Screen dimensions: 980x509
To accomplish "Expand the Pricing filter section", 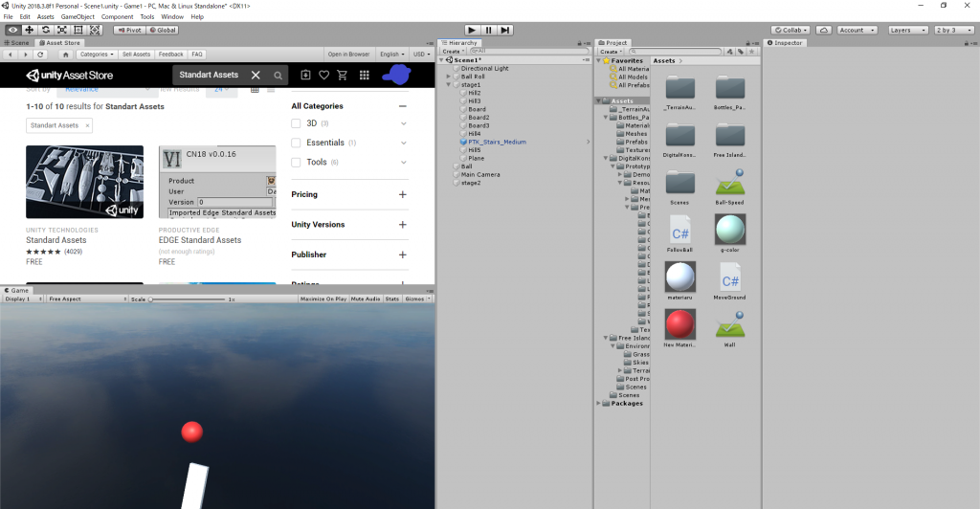I will [403, 195].
